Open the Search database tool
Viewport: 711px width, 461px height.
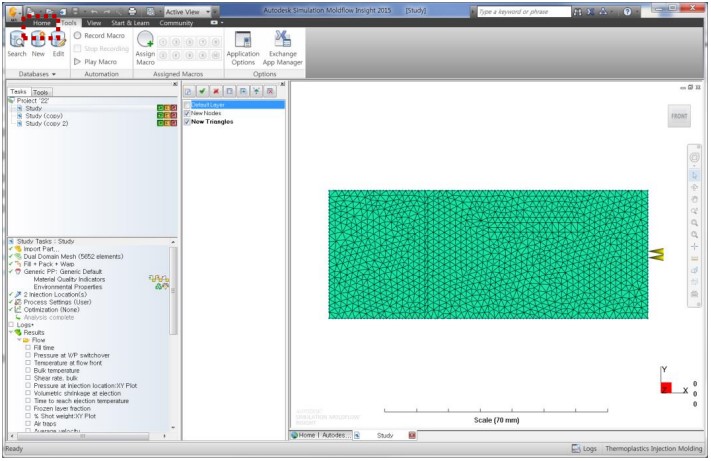click(17, 44)
